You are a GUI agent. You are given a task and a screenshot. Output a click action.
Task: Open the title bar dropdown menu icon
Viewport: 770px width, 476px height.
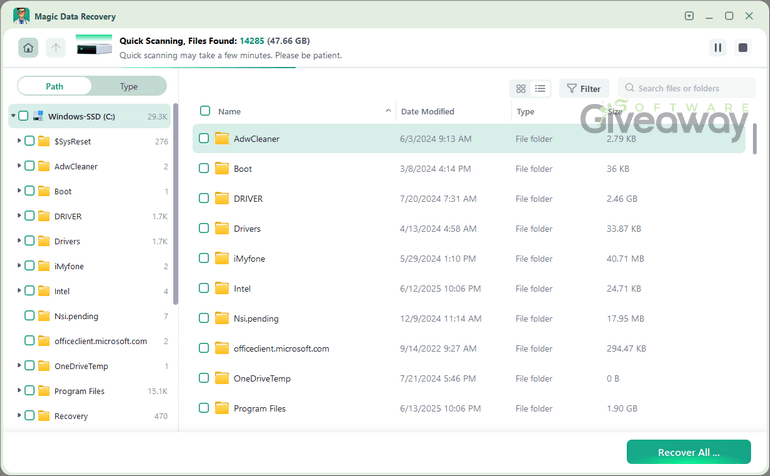689,16
